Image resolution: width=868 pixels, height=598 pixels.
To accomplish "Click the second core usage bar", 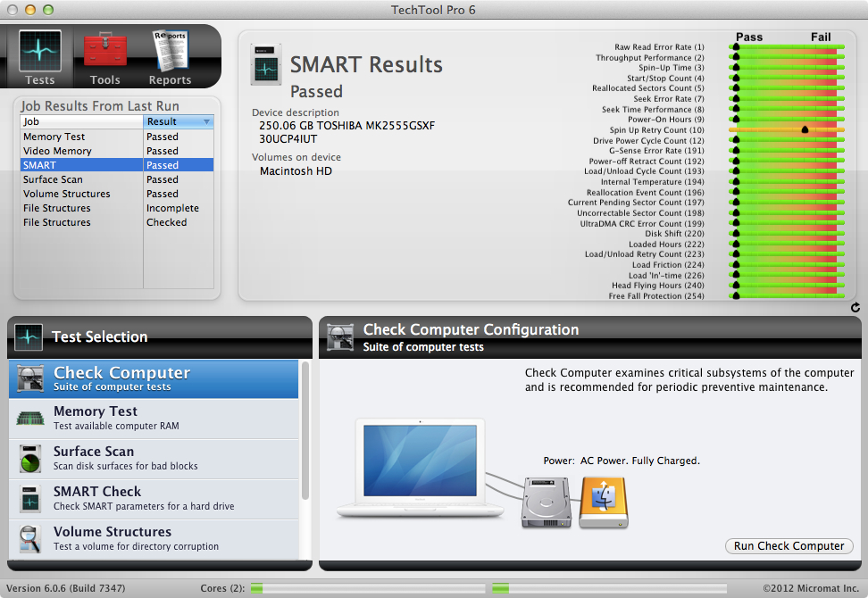I will [610, 588].
